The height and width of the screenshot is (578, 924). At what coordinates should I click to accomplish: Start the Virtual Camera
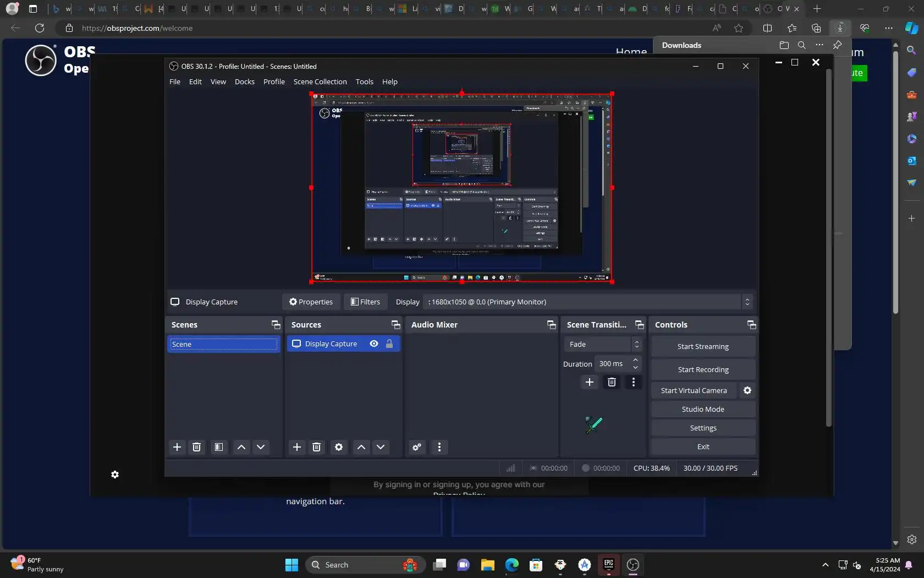pyautogui.click(x=694, y=390)
